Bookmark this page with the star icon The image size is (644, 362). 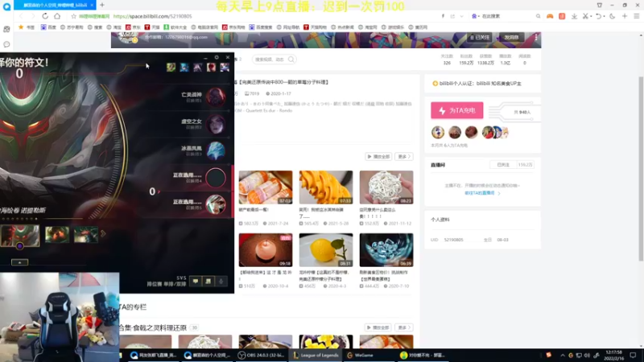click(73, 16)
